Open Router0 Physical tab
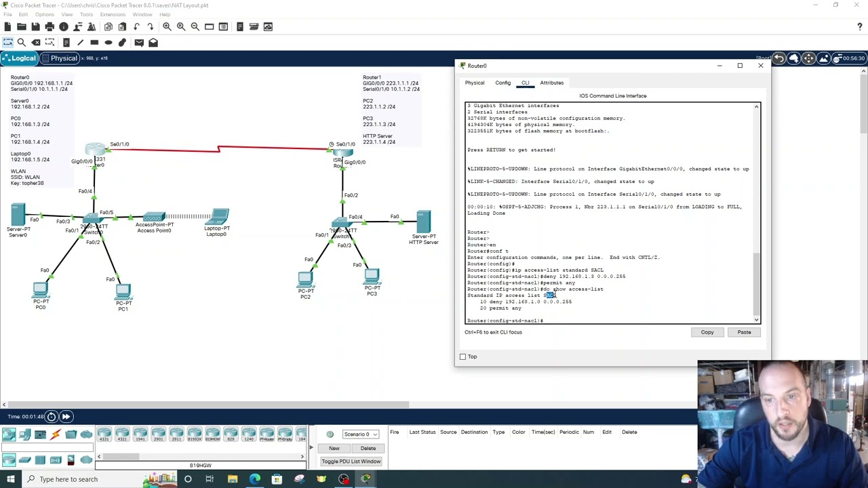The height and width of the screenshot is (488, 868). pos(475,83)
